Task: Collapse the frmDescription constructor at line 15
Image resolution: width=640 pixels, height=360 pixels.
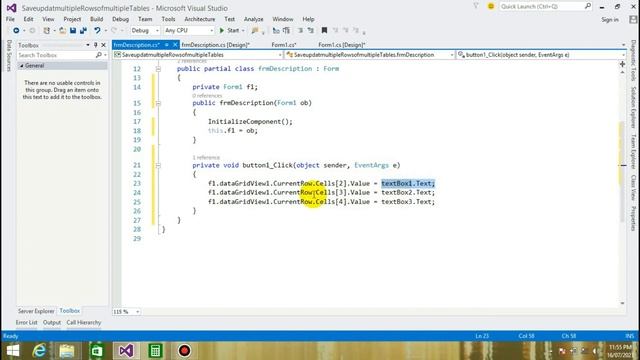Action: (158, 103)
